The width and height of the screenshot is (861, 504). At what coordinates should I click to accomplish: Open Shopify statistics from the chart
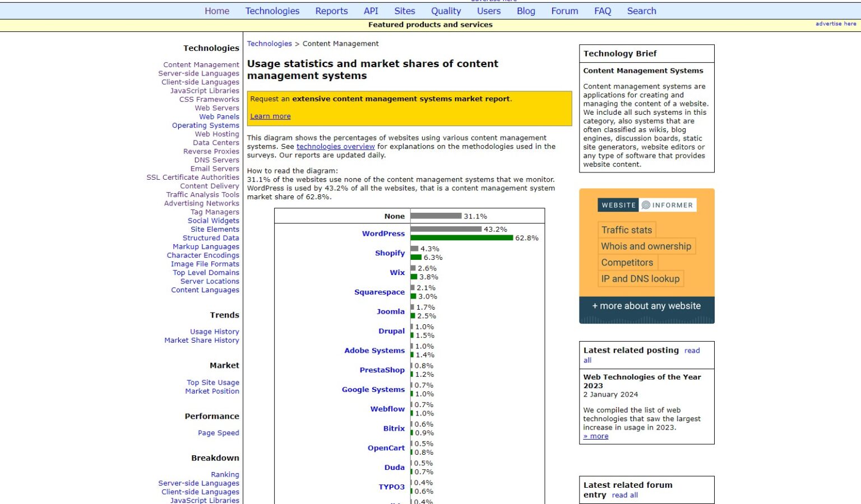pos(390,253)
